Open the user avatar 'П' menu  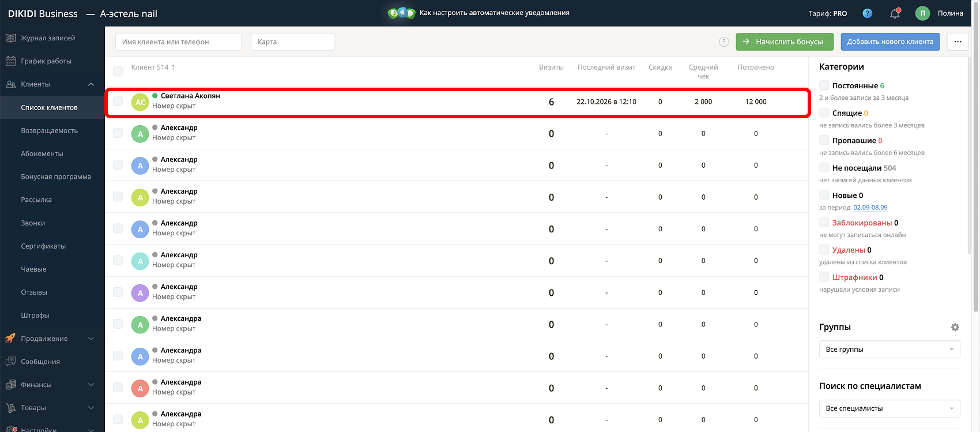pos(922,13)
